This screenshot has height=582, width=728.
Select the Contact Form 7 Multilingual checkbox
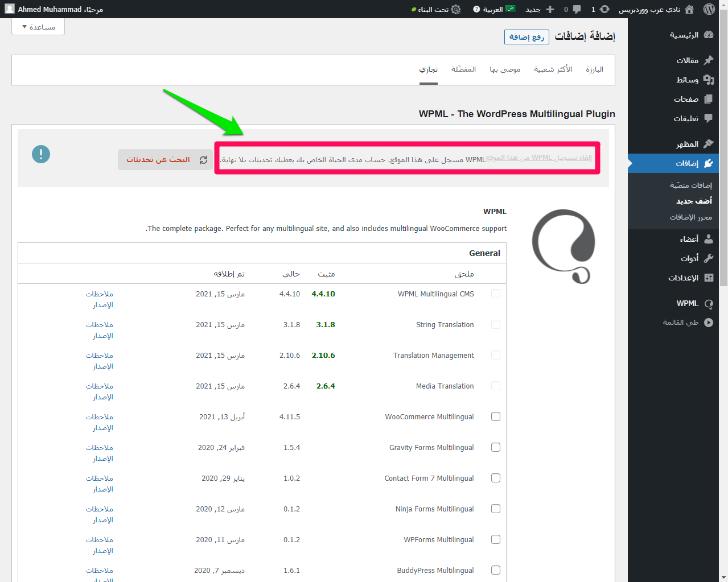point(496,478)
